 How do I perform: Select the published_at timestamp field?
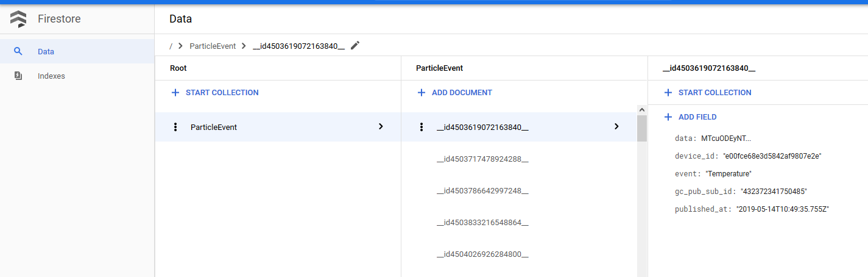(x=783, y=209)
